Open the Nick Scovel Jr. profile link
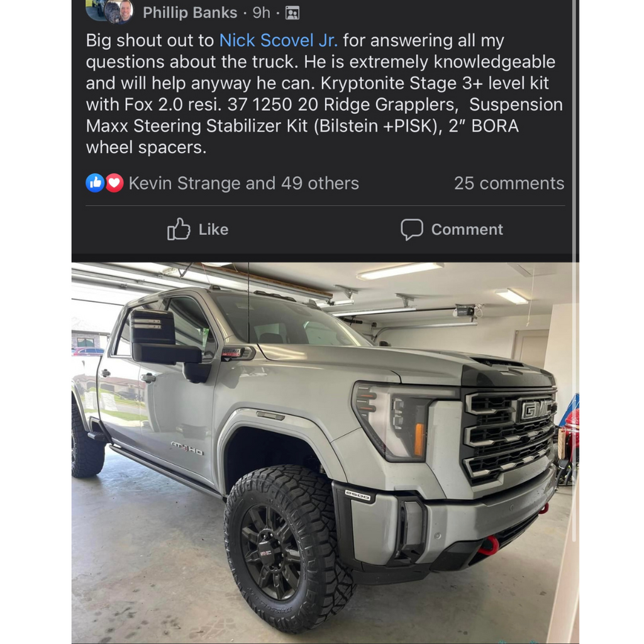The width and height of the screenshot is (644, 644). pyautogui.click(x=279, y=40)
